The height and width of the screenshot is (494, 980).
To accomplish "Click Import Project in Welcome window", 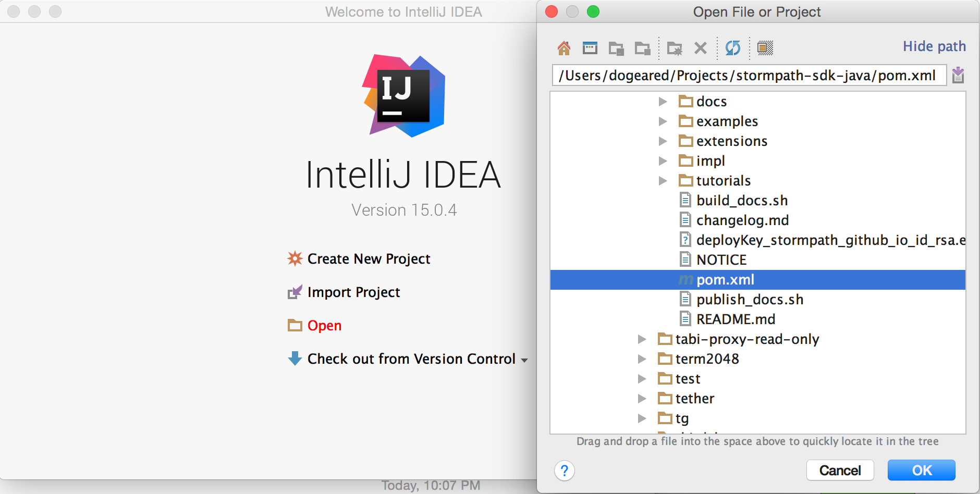I will tap(353, 292).
